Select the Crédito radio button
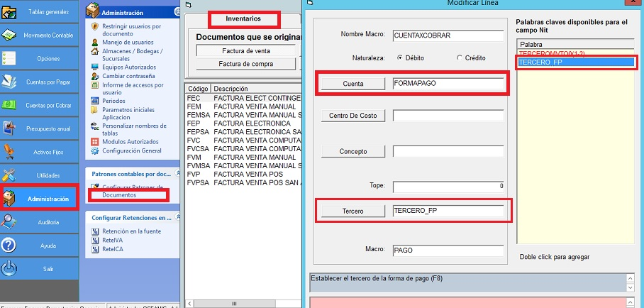The height and width of the screenshot is (308, 644). (x=460, y=57)
